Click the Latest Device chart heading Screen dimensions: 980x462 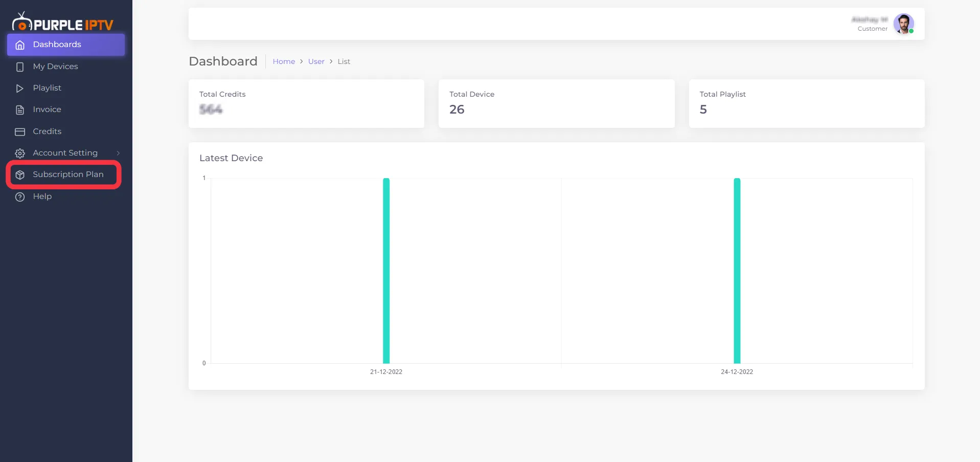231,158
